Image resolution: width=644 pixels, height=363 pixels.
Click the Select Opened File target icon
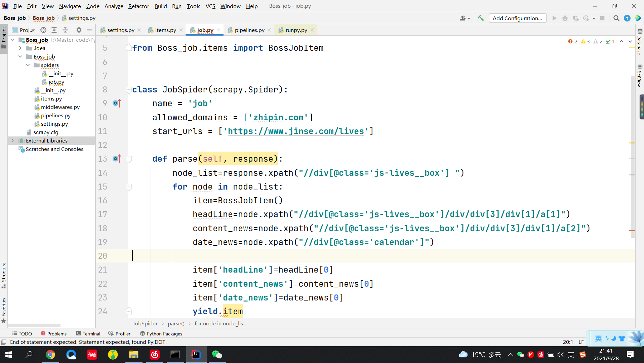pos(43,30)
